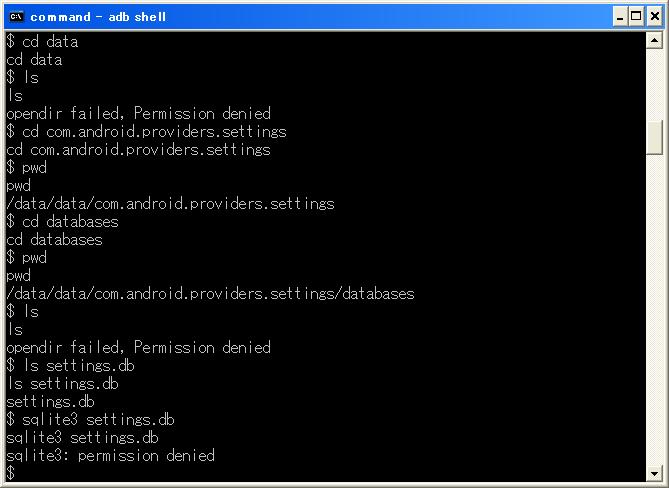Image resolution: width=669 pixels, height=488 pixels.
Task: Click the scrollbar track above the thumb
Action: click(x=654, y=85)
